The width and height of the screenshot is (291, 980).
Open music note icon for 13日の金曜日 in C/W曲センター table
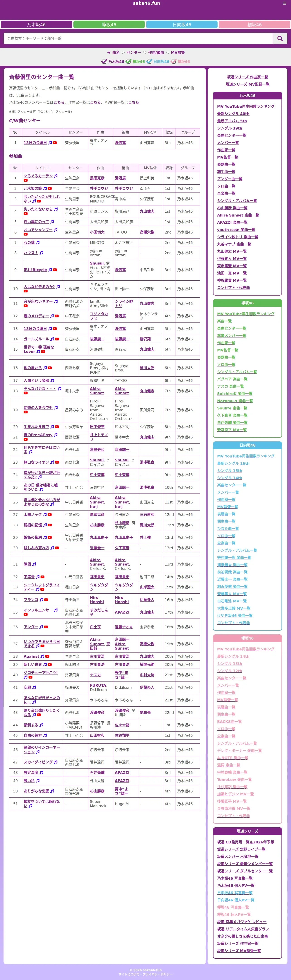click(50, 143)
